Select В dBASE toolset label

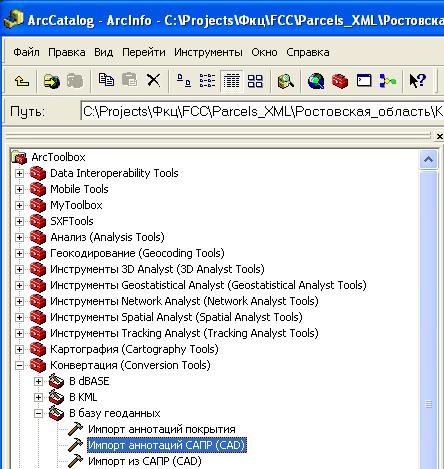[x=89, y=381]
